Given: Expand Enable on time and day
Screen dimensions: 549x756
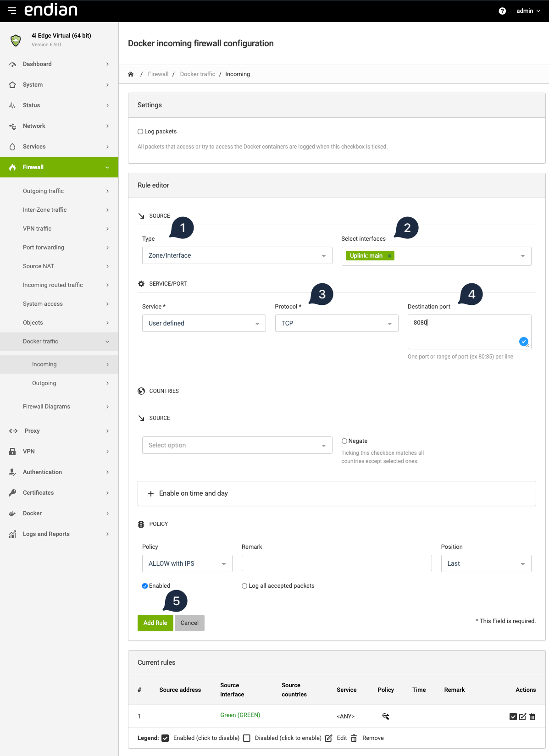Looking at the screenshot, I should pyautogui.click(x=193, y=493).
